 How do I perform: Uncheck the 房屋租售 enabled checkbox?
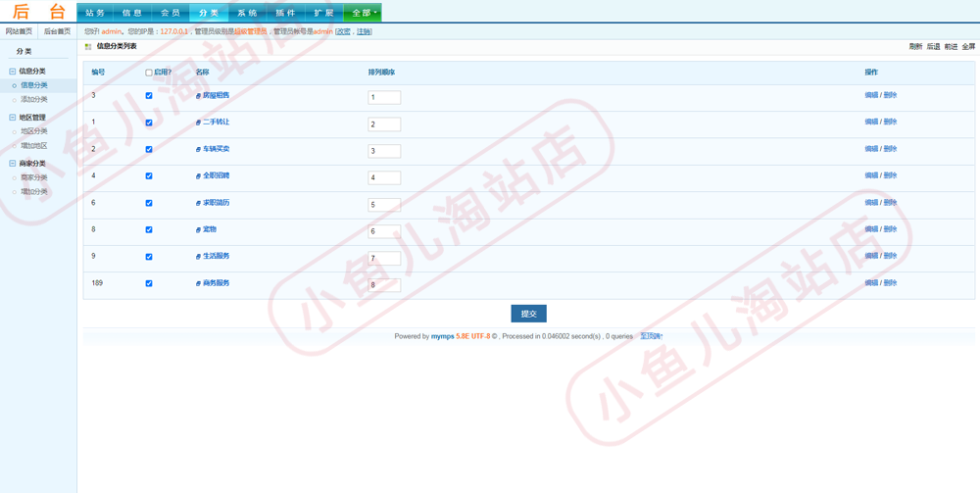(x=149, y=96)
